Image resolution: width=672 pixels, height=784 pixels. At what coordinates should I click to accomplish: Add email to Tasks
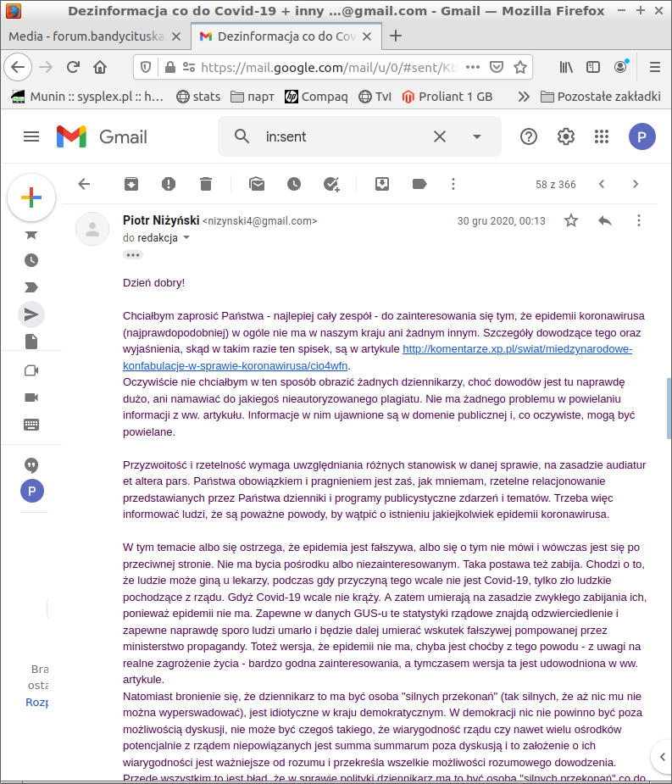[x=331, y=184]
